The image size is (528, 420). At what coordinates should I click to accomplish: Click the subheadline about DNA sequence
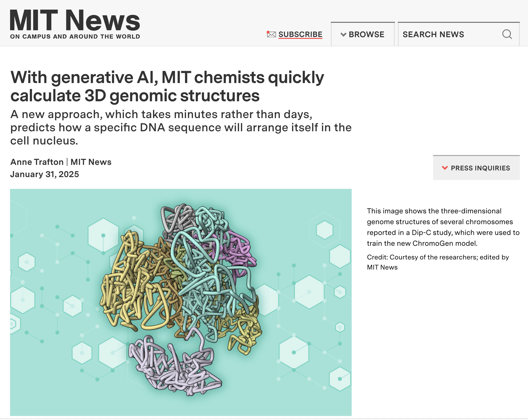181,127
